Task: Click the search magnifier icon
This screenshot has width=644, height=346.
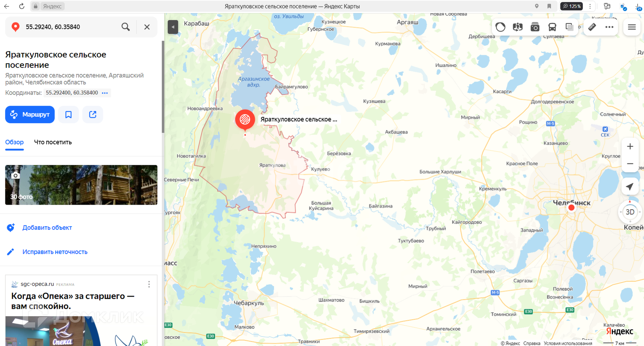Action: point(126,27)
